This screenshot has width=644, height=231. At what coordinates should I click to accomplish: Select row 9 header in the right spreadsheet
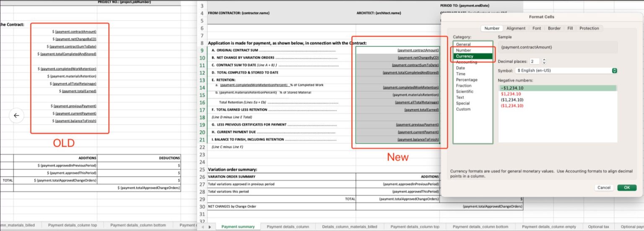(202, 50)
